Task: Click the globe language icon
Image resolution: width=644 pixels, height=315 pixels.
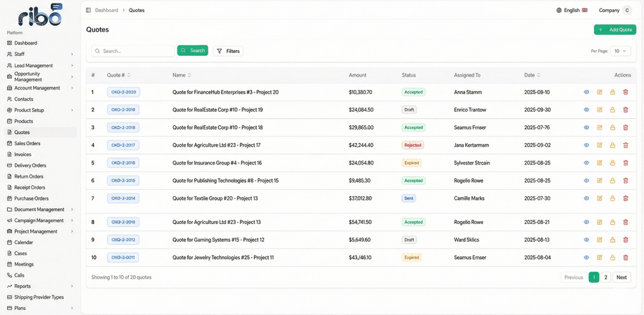Action: [559, 10]
